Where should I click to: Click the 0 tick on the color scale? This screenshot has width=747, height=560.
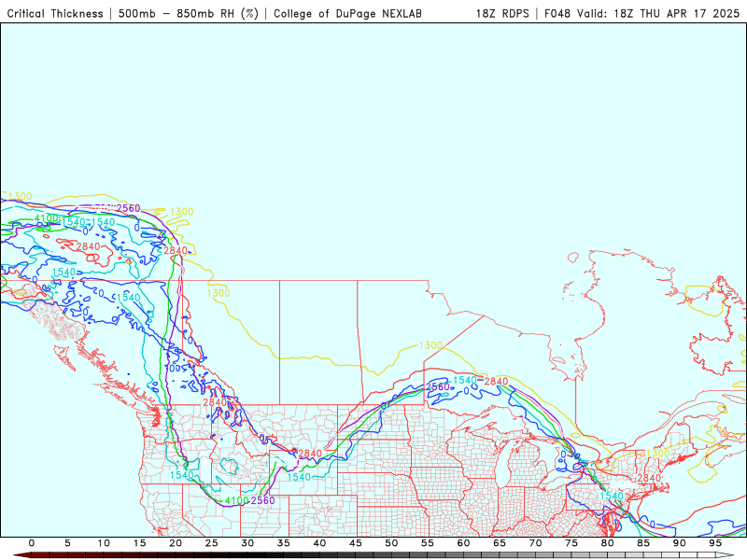click(32, 543)
